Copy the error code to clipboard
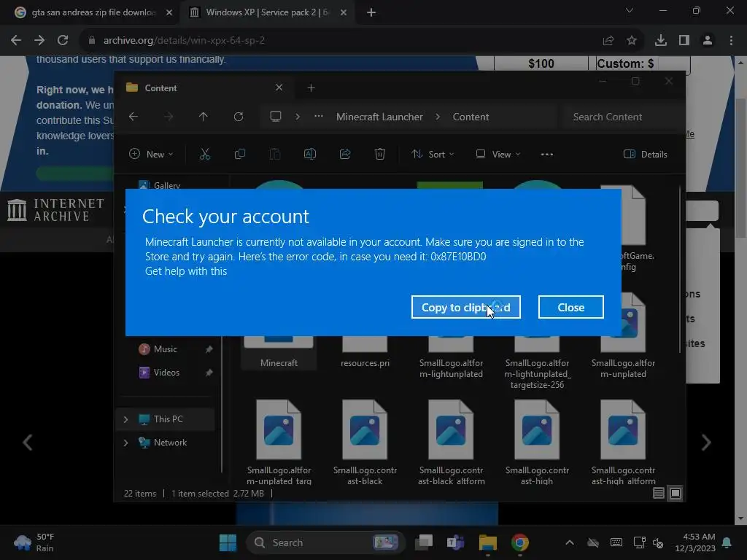This screenshot has width=747, height=560. [x=465, y=307]
